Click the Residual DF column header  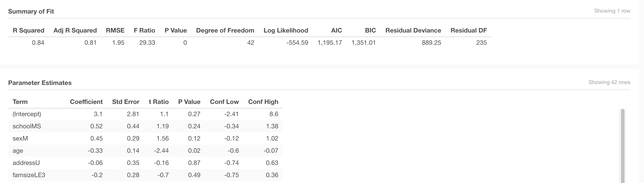pyautogui.click(x=468, y=30)
